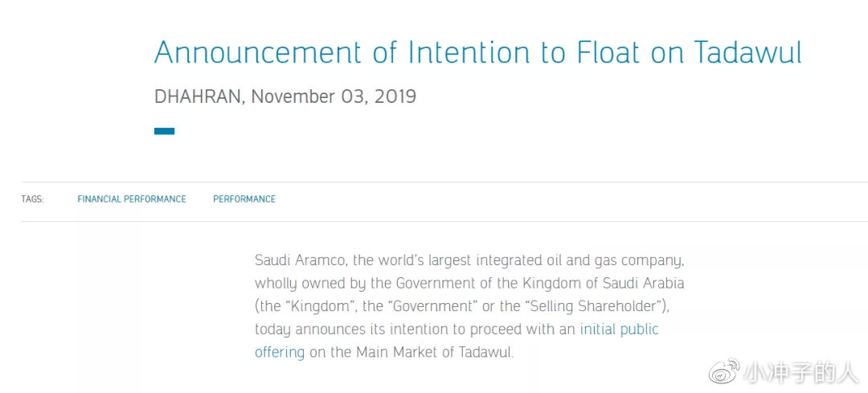Click the date "November 03, 2019"
The image size is (868, 393).
[x=334, y=97]
